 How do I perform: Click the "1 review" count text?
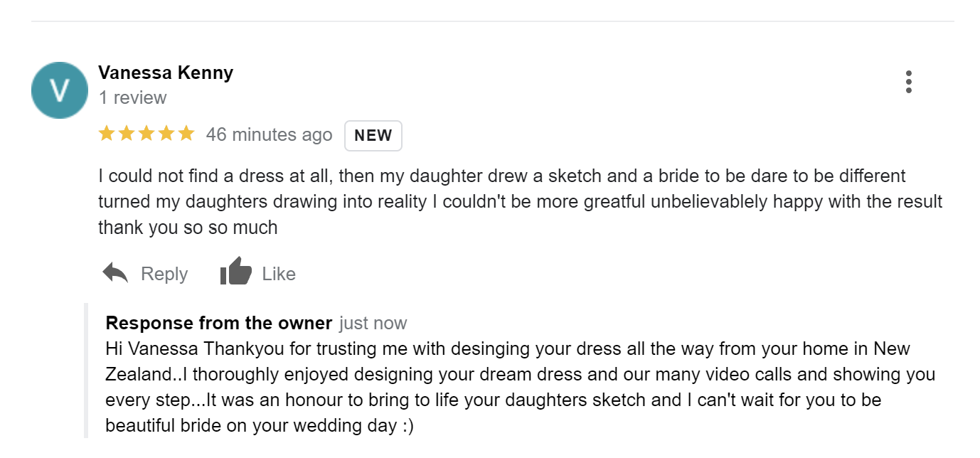pos(132,97)
